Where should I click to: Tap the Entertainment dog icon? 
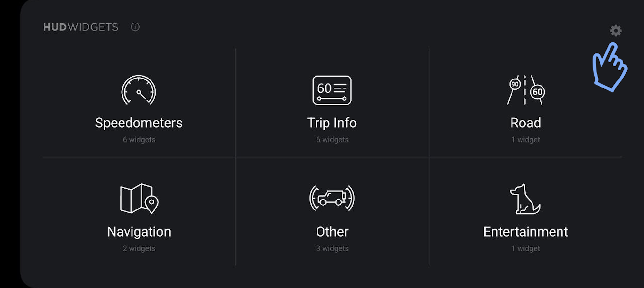(x=525, y=199)
